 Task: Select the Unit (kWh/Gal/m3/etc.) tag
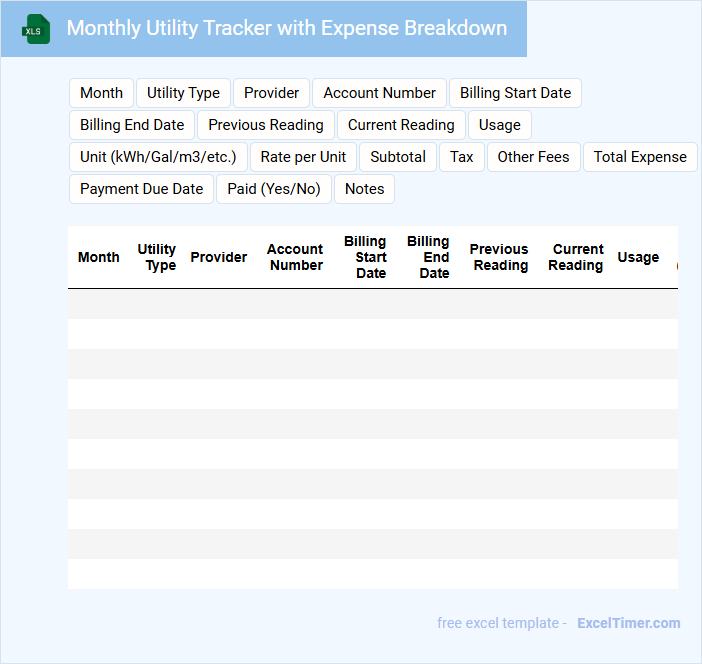(158, 157)
